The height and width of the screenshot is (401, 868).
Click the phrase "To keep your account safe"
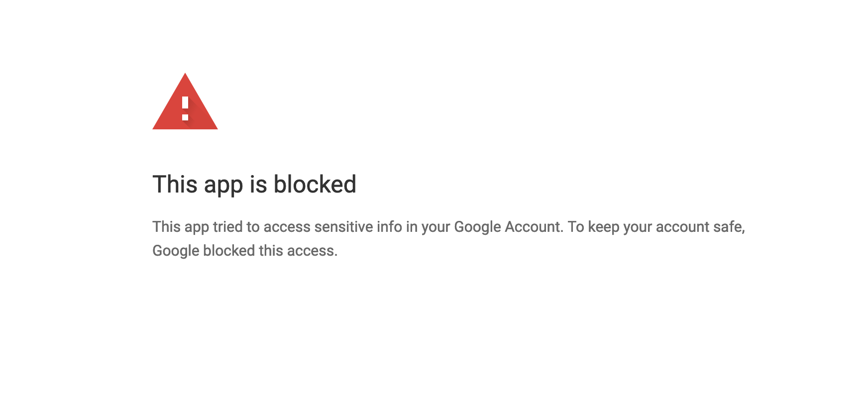click(655, 227)
